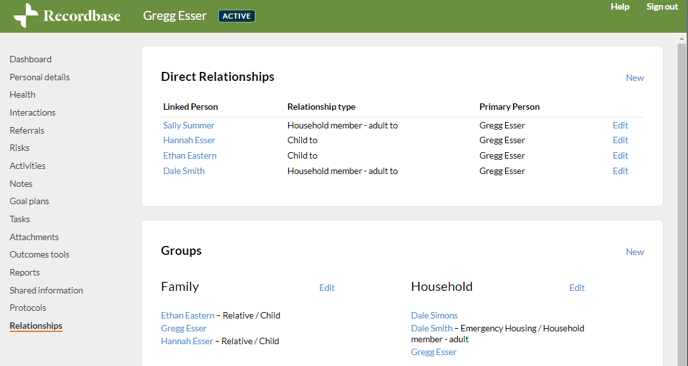Open the Health section

22,95
